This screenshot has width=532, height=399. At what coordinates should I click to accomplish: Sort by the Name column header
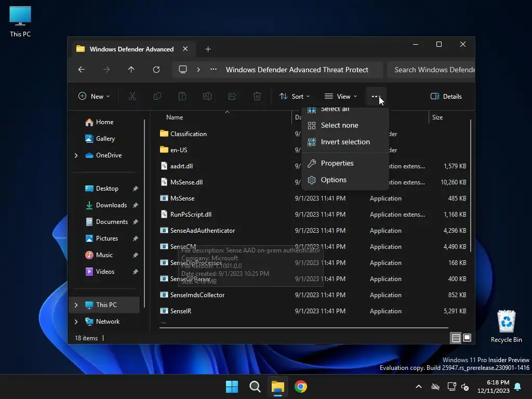175,117
